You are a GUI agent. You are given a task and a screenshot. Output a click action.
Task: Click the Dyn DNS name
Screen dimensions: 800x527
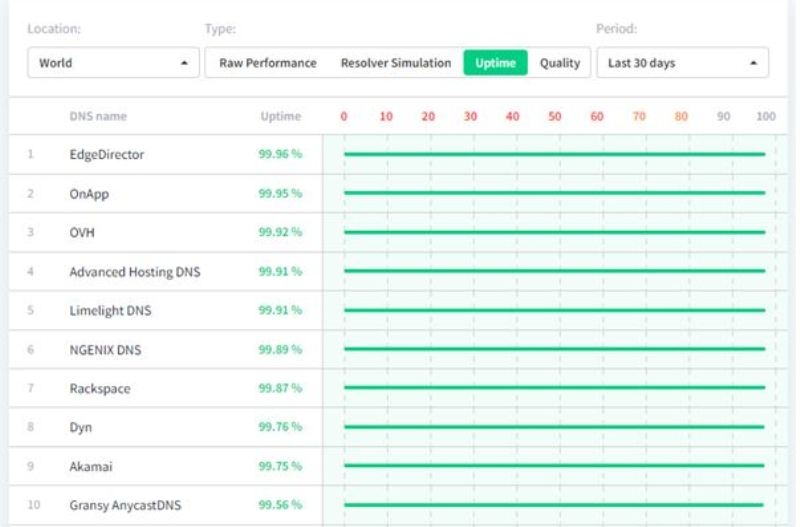point(81,428)
